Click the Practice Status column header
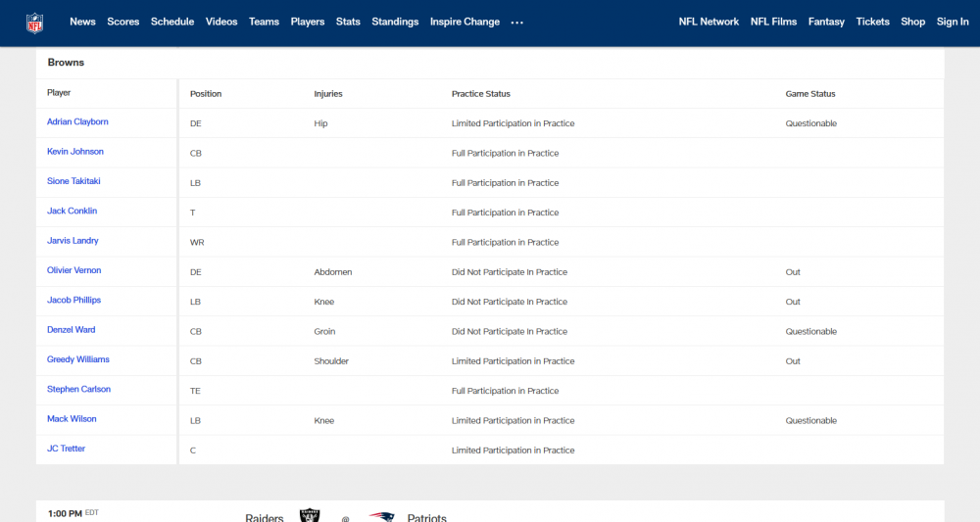Image resolution: width=980 pixels, height=522 pixels. click(480, 94)
